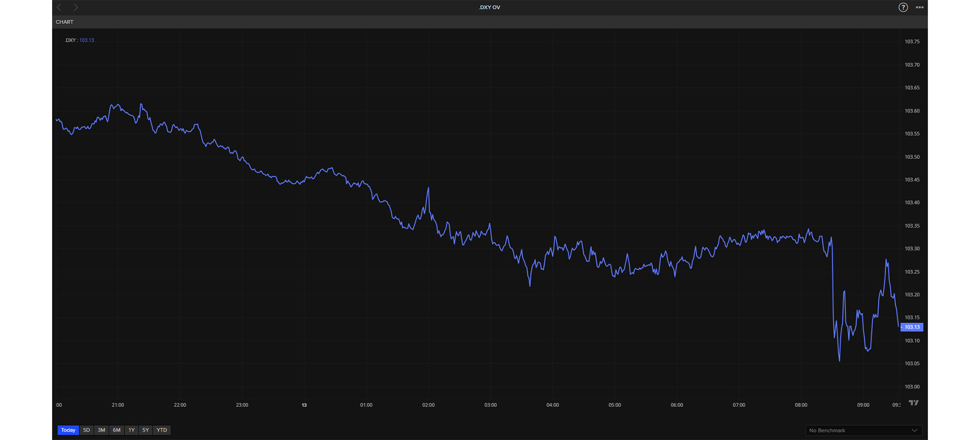Viewport: 980px width, 440px height.
Task: Select the 5Y time range
Action: tap(145, 430)
